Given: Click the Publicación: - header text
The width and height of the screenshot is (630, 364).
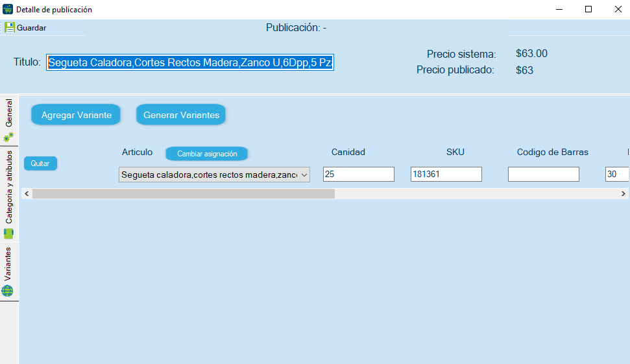Looking at the screenshot, I should [296, 28].
